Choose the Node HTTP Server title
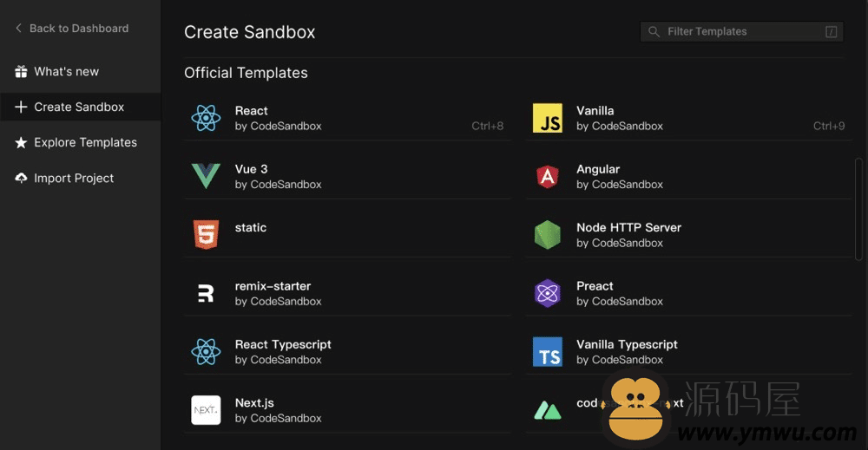 coord(628,227)
